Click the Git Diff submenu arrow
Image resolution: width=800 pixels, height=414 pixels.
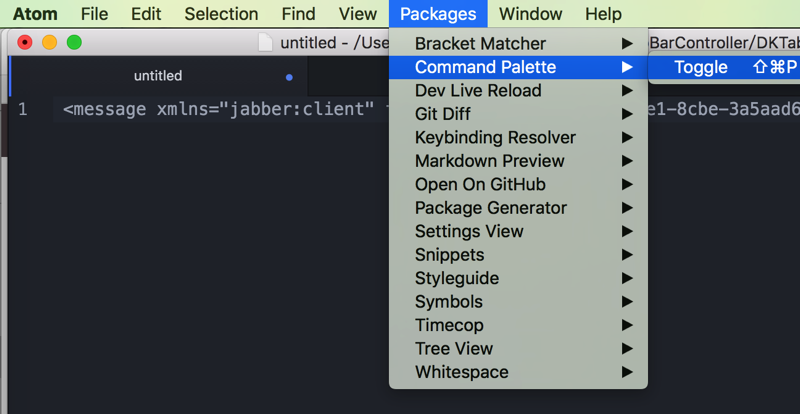(x=627, y=114)
